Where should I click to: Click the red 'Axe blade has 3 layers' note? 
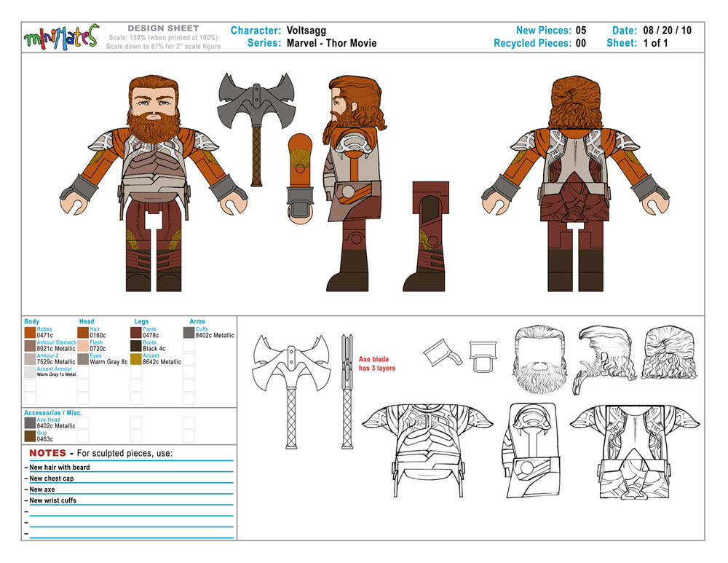[377, 363]
